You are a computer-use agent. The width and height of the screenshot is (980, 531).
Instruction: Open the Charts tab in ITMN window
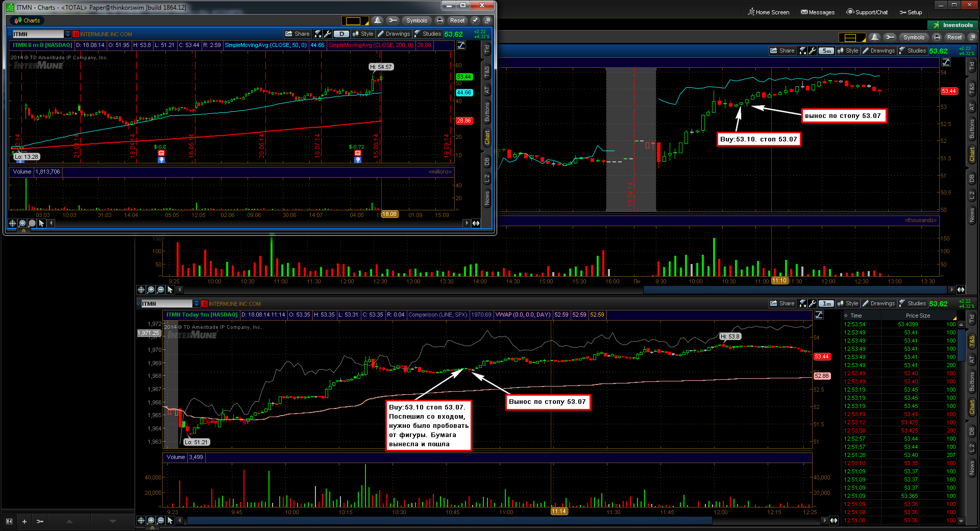coord(27,20)
